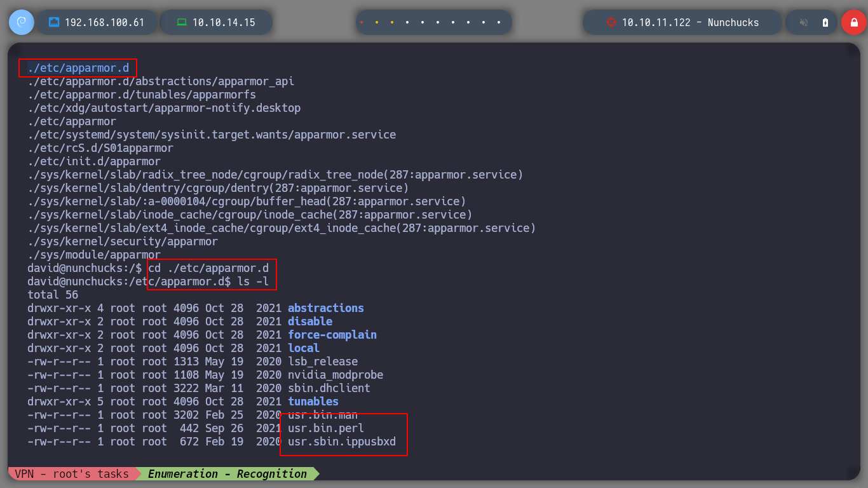The image size is (868, 488).
Task: Click the radix_tree_node slab path line
Action: click(275, 175)
